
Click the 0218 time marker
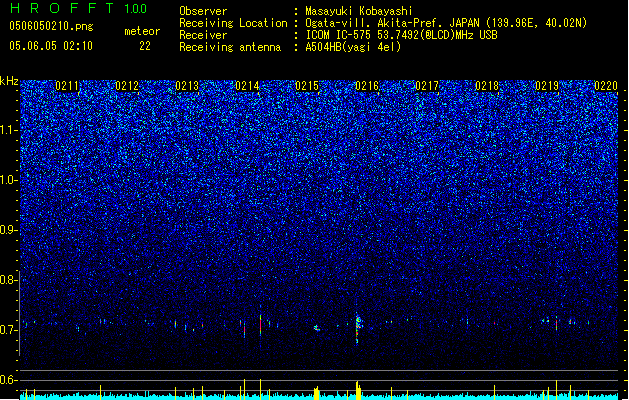pos(487,86)
